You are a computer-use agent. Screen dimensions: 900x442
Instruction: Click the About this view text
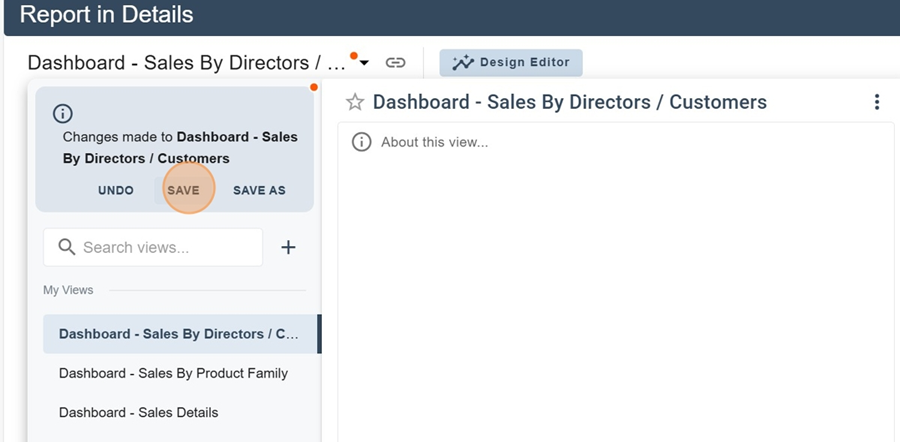[x=434, y=142]
